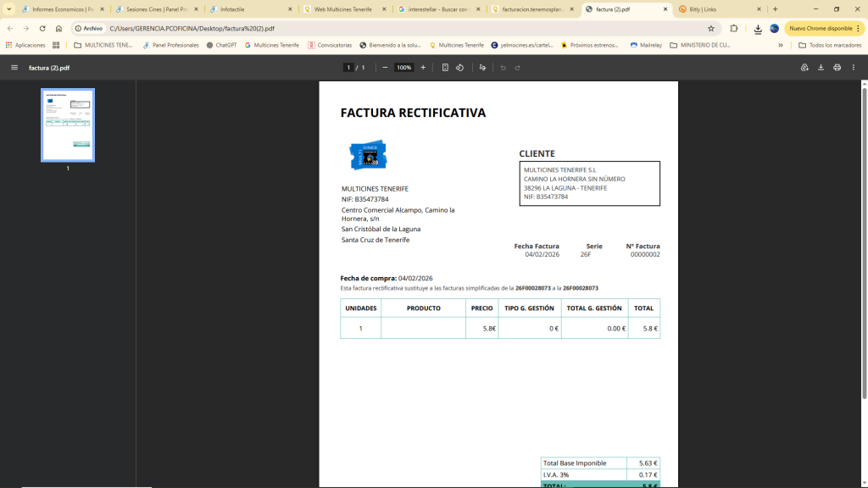Viewport: 868px width, 488px height.
Task: Click the PDF page number field
Action: coord(348,67)
